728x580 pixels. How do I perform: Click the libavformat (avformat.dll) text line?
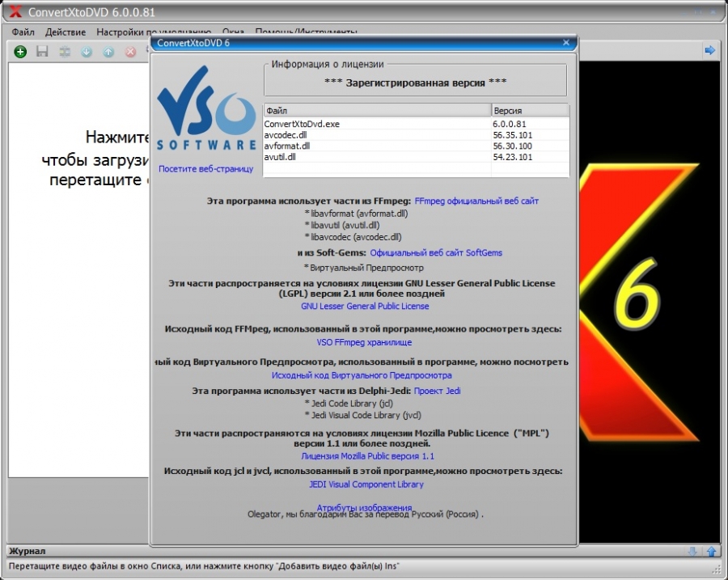pyautogui.click(x=357, y=214)
